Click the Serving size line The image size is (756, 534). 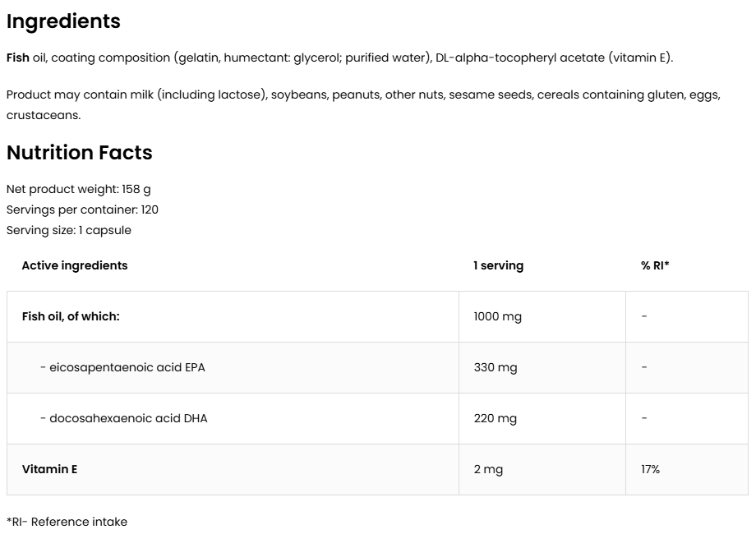pyautogui.click(x=68, y=230)
